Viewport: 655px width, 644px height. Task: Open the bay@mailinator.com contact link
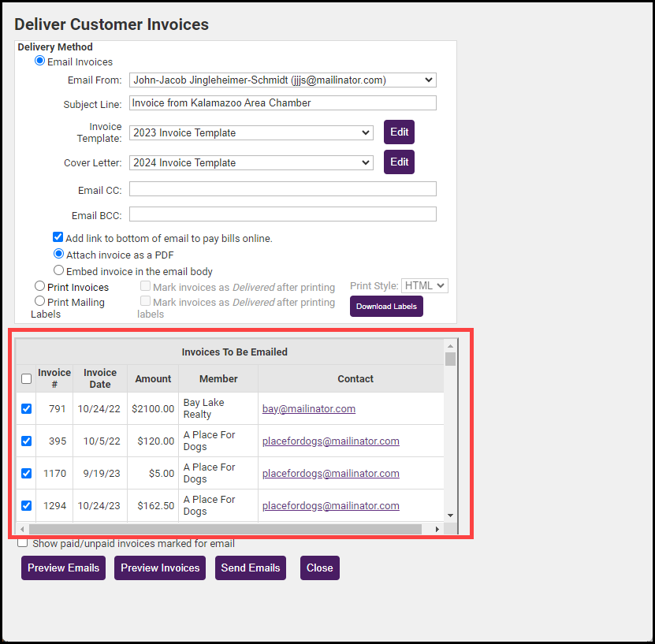pos(308,409)
